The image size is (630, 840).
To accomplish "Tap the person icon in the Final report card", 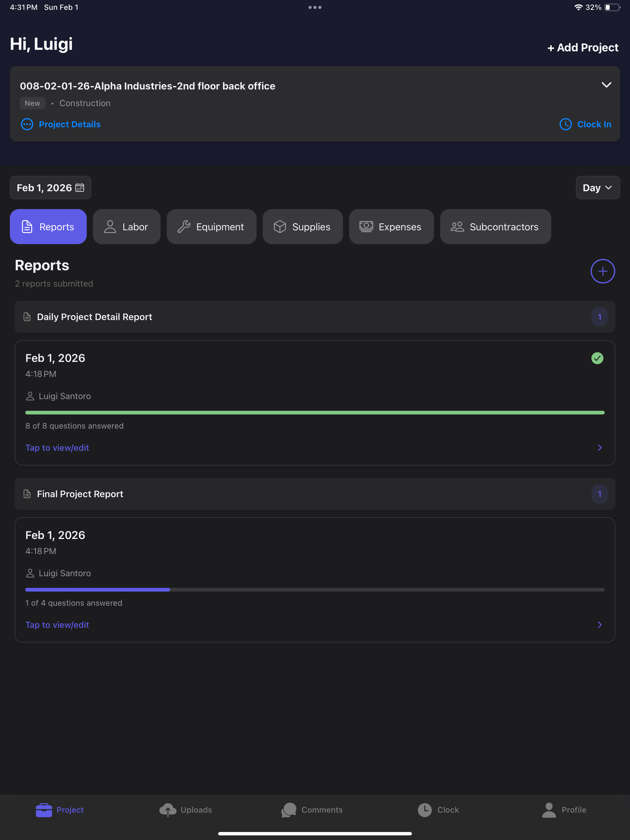I will 30,573.
